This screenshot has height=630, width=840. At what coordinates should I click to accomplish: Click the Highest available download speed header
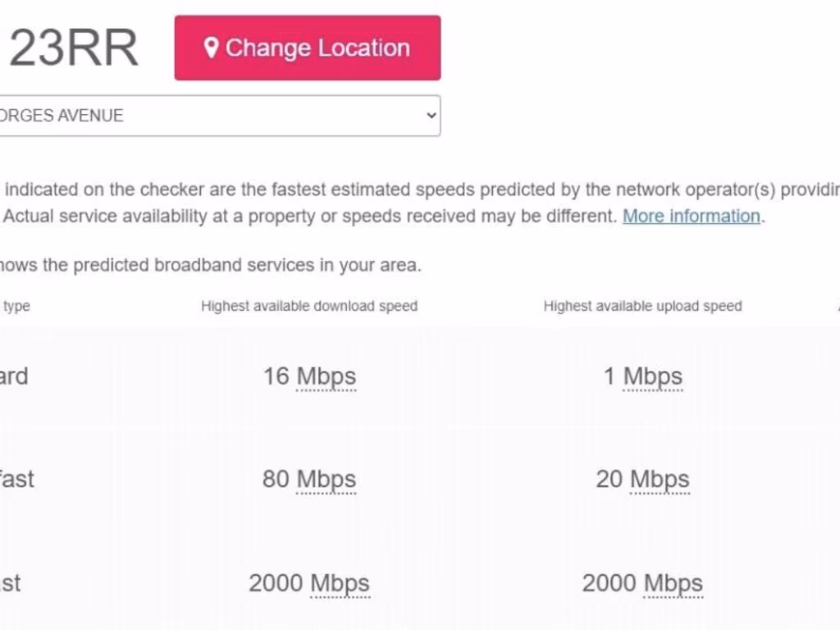point(309,306)
